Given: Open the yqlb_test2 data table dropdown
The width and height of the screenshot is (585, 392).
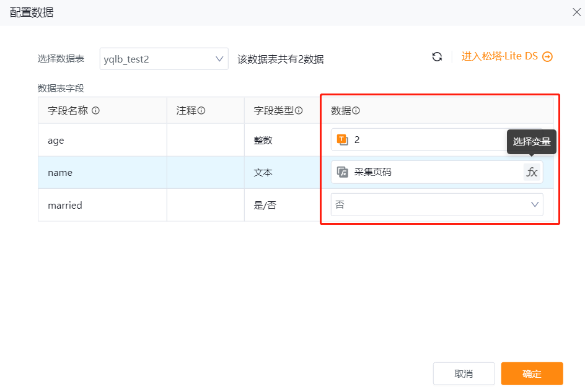Looking at the screenshot, I should [x=164, y=59].
